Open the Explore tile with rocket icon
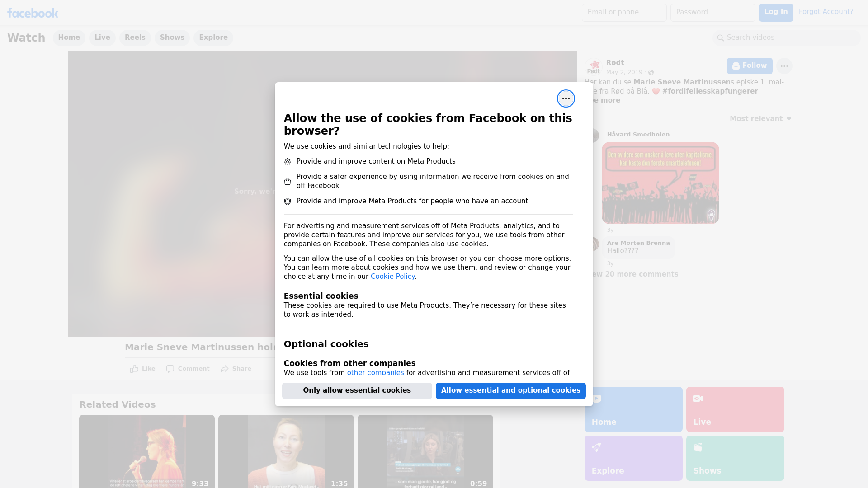Image resolution: width=868 pixels, height=488 pixels. [633, 458]
